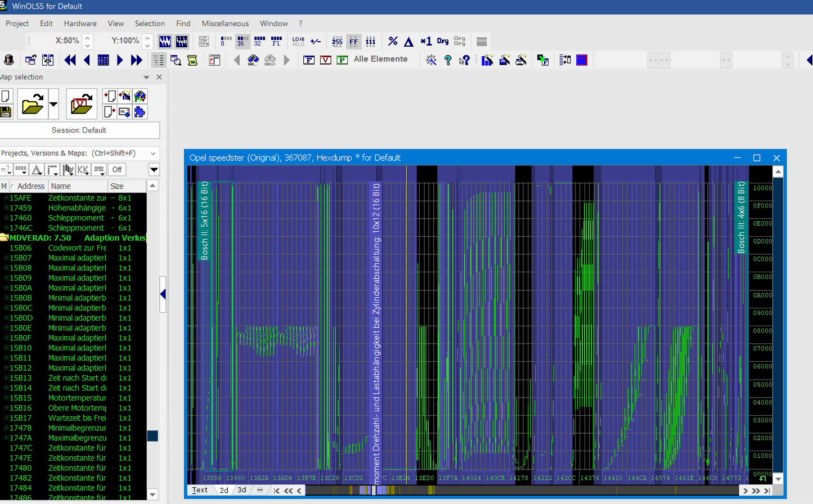Open version folder with red V icon
This screenshot has height=504, width=813.
click(x=81, y=104)
